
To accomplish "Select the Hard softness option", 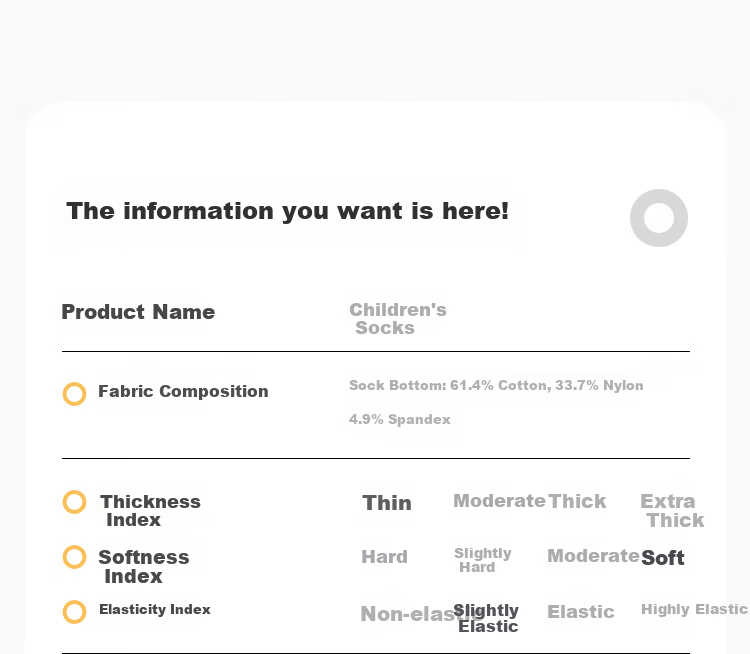I will coord(385,557).
